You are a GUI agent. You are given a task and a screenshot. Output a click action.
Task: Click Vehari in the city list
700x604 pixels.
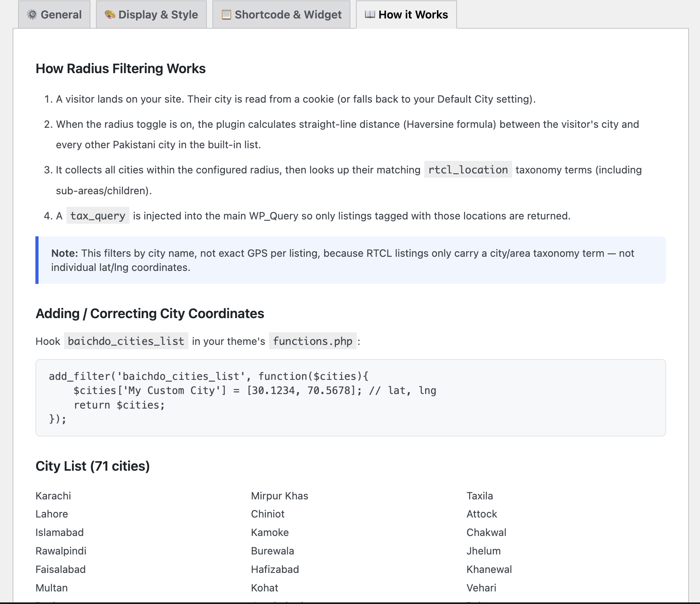[x=481, y=588]
